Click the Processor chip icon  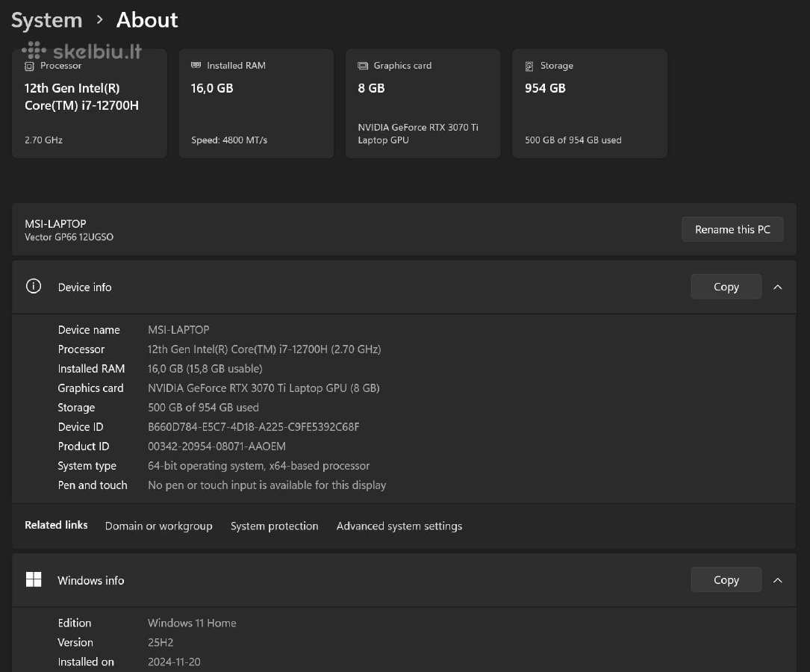click(29, 66)
